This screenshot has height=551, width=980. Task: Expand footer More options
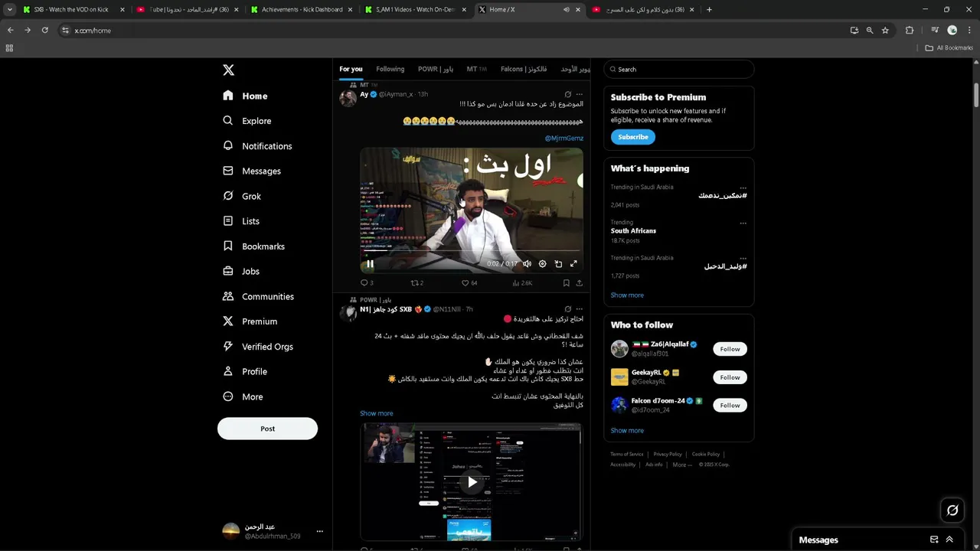pyautogui.click(x=682, y=465)
